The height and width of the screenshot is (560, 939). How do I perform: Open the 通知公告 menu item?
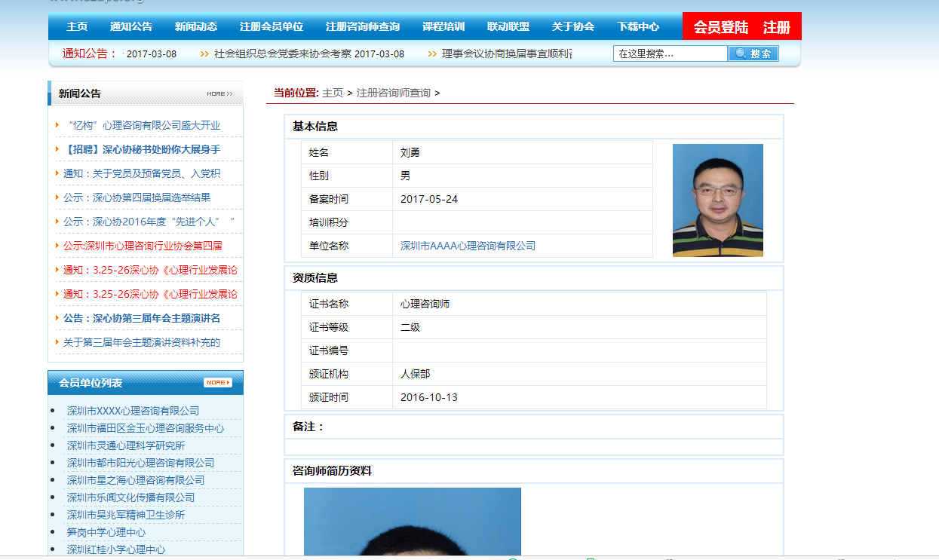[131, 26]
